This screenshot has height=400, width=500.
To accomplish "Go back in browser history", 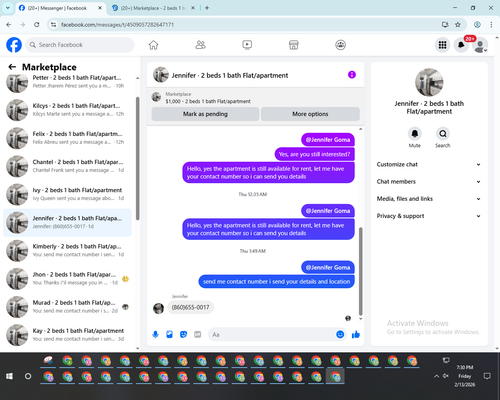I will pos(9,25).
